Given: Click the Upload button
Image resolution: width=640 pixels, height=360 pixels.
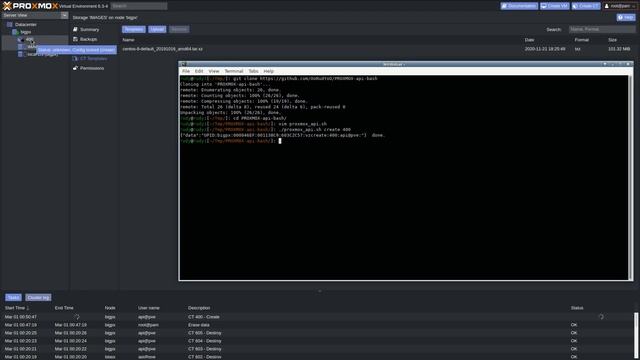Looking at the screenshot, I should point(157,29).
